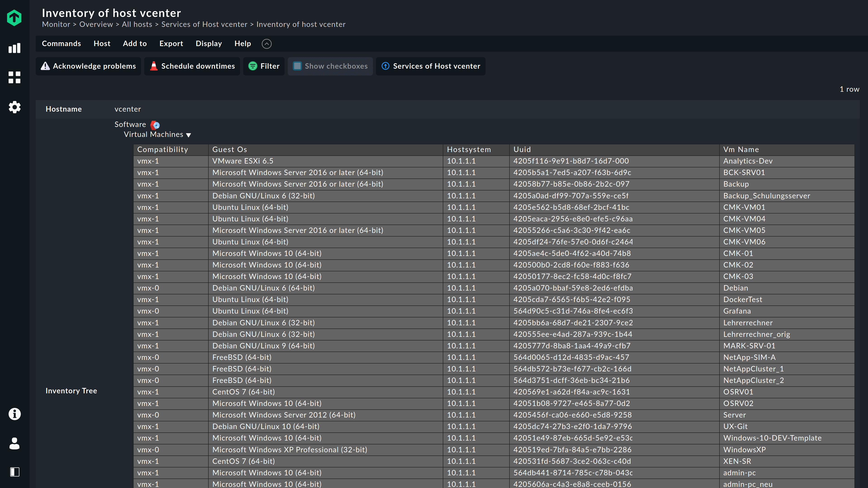Click the Hostname label
The width and height of the screenshot is (868, 488).
(x=63, y=109)
